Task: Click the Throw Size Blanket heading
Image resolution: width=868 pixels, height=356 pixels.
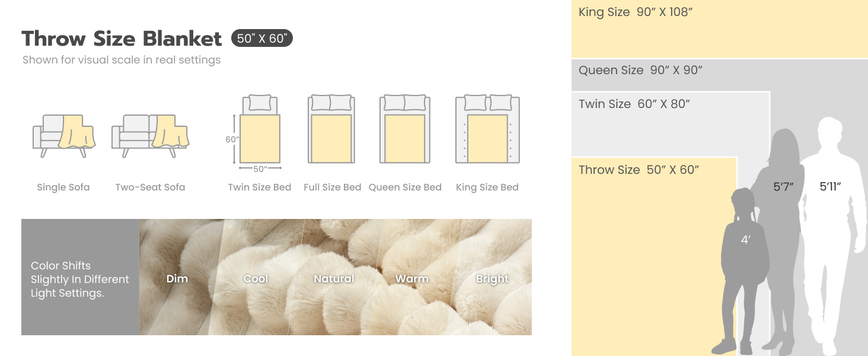Action: (x=122, y=39)
